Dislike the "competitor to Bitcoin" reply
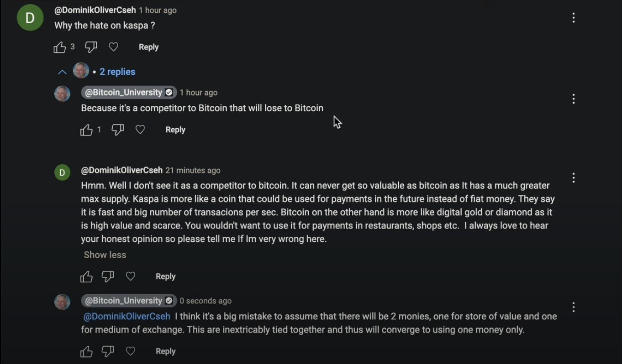This screenshot has height=364, width=622. coord(118,130)
